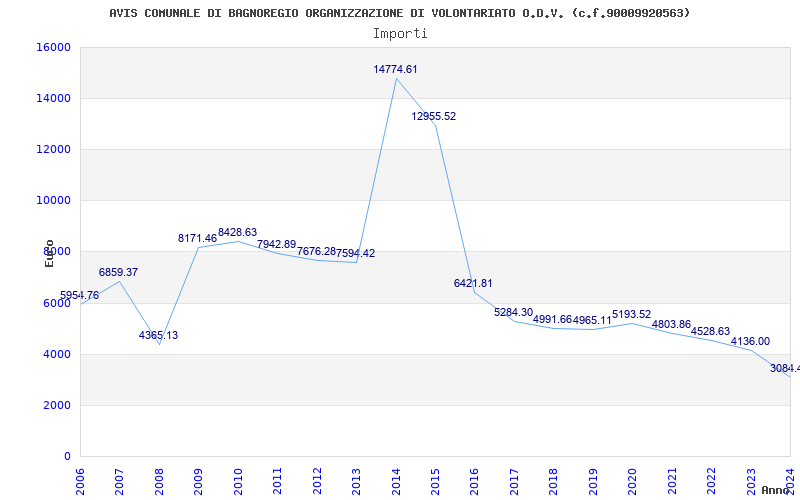The image size is (800, 500).
Task: Click the x-axis year 2015
Action: [x=435, y=481]
